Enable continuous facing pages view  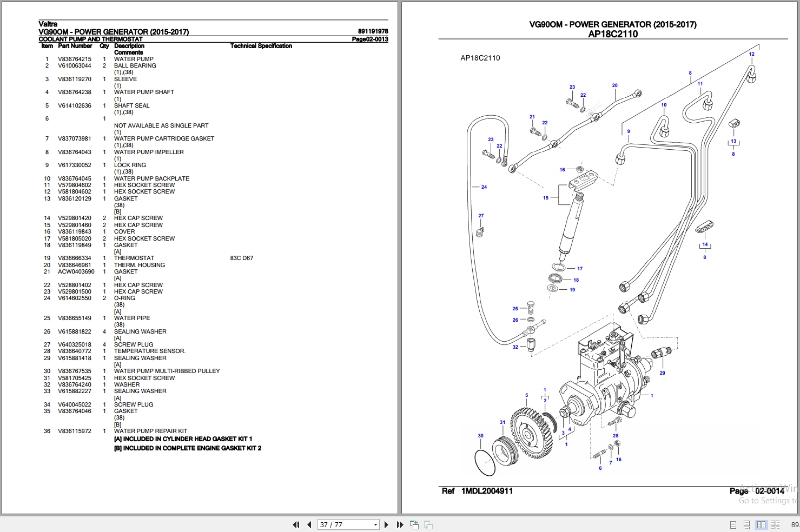(x=775, y=524)
